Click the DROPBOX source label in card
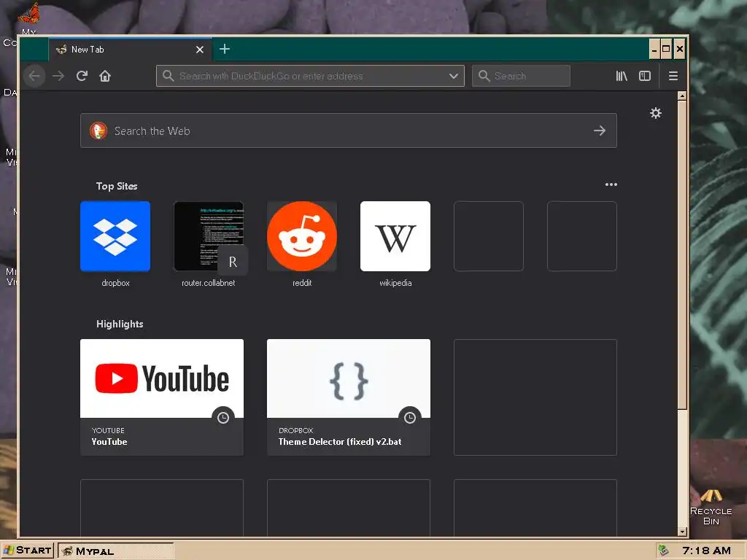The width and height of the screenshot is (747, 560). [296, 430]
